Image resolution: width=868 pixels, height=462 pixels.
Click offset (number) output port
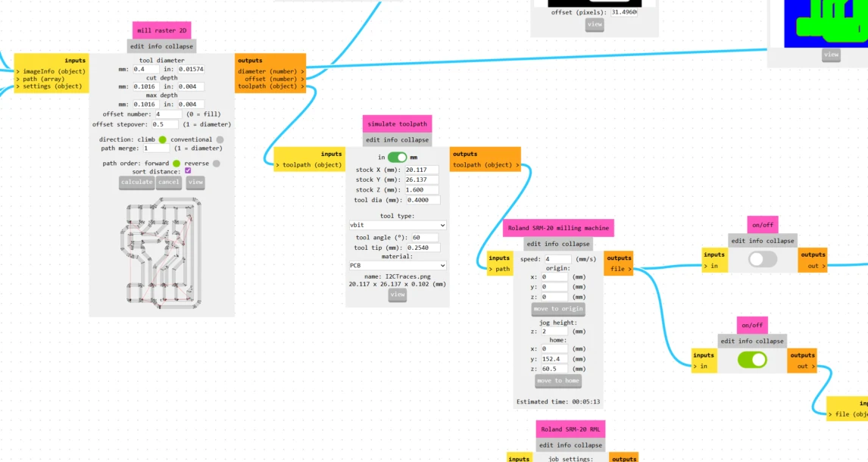coord(275,79)
